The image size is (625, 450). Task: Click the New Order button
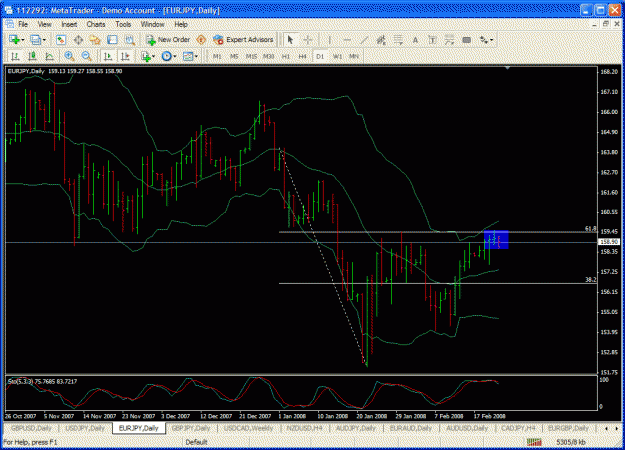tap(168, 40)
